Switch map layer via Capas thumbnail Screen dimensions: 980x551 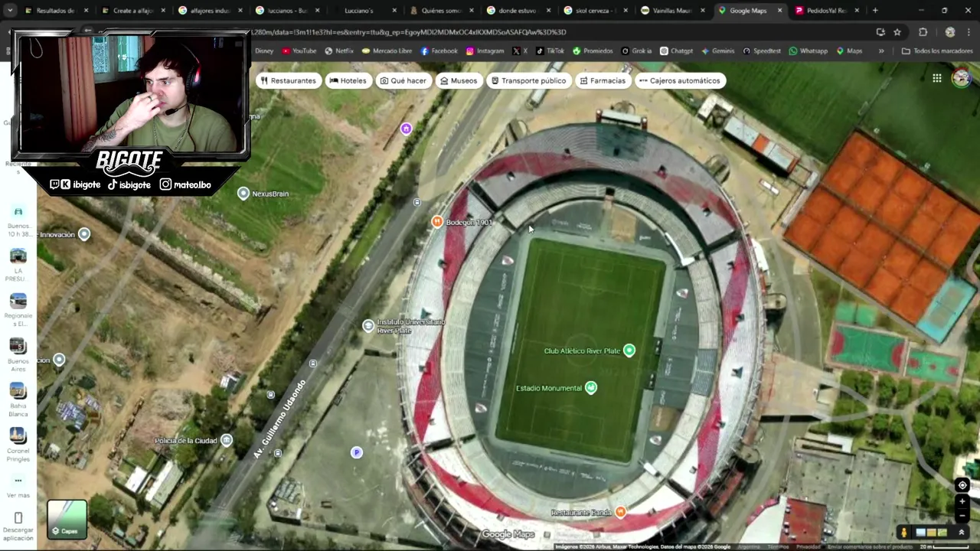[67, 520]
